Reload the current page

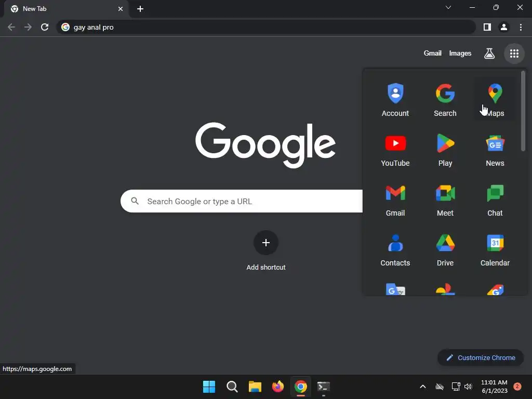45,27
